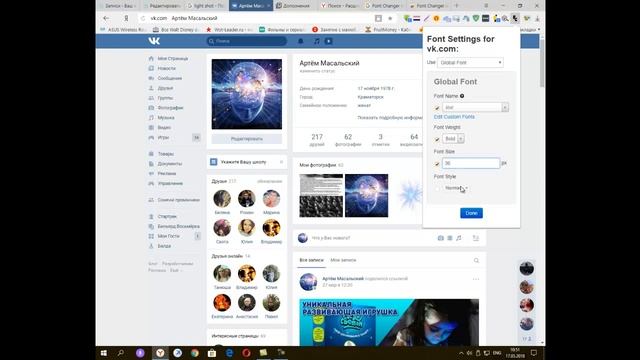Dismiss the Укажите Вашу школу prompt
Viewport: 640px width, 360px height.
(x=281, y=162)
